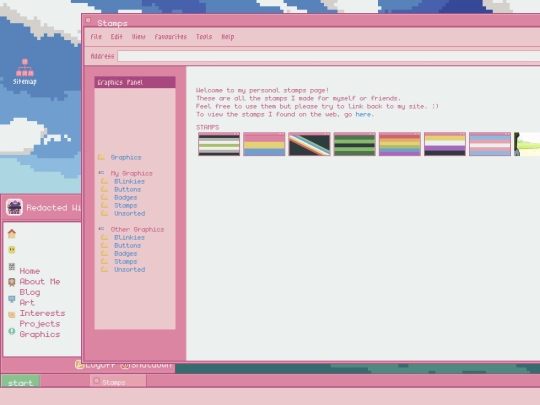The width and height of the screenshot is (540, 405).
Task: Click folder icon beside Buttons under Other Graphics
Action: (105, 245)
